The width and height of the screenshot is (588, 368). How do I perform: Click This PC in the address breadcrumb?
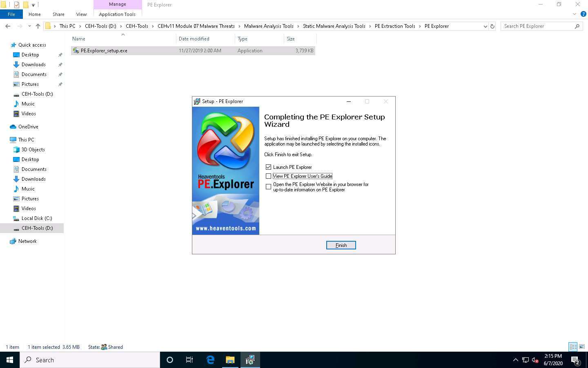pos(67,26)
